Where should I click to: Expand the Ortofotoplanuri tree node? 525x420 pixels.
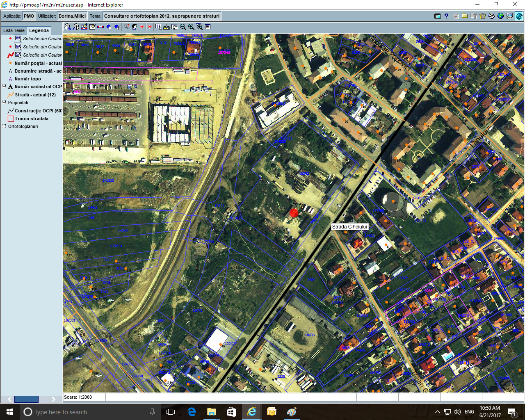[4, 126]
